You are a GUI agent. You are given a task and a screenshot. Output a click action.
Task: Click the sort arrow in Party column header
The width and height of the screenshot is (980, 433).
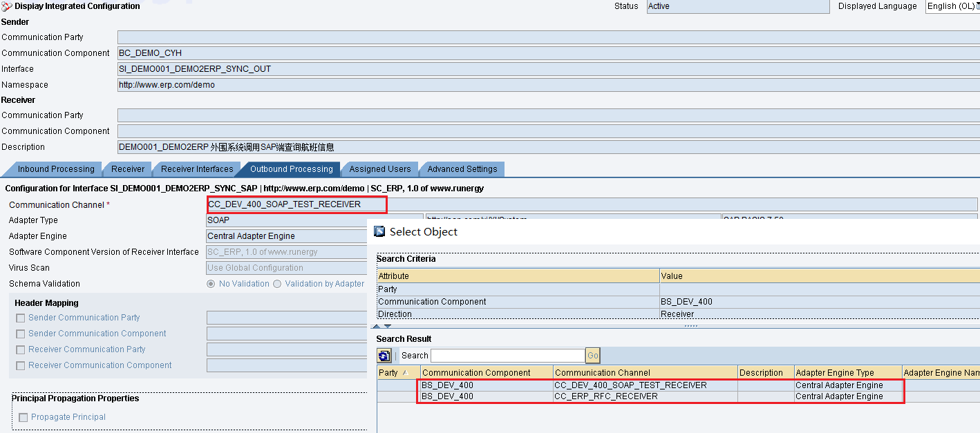click(405, 373)
